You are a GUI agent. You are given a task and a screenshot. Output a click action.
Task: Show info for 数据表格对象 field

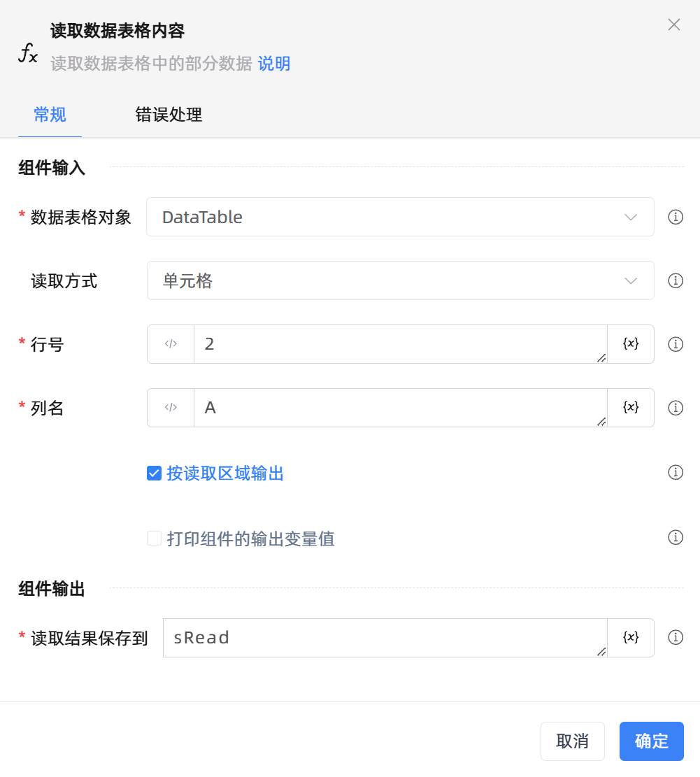[676, 217]
